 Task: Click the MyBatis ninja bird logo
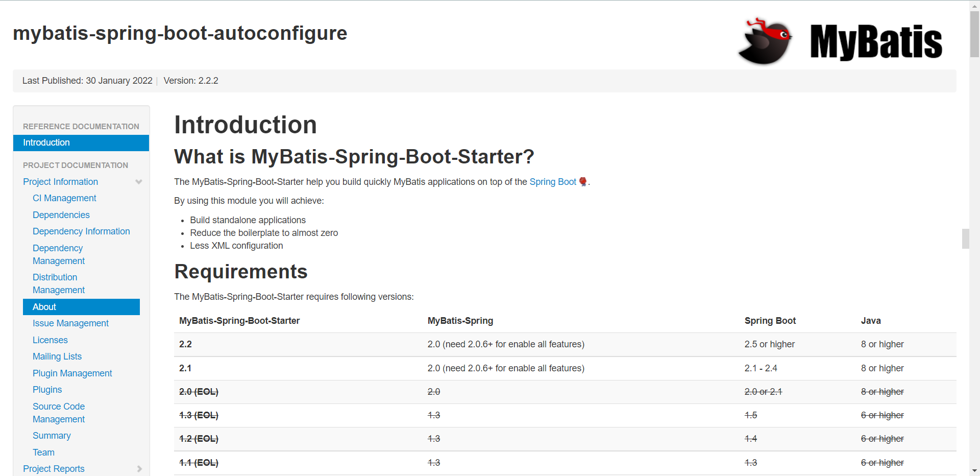click(765, 41)
